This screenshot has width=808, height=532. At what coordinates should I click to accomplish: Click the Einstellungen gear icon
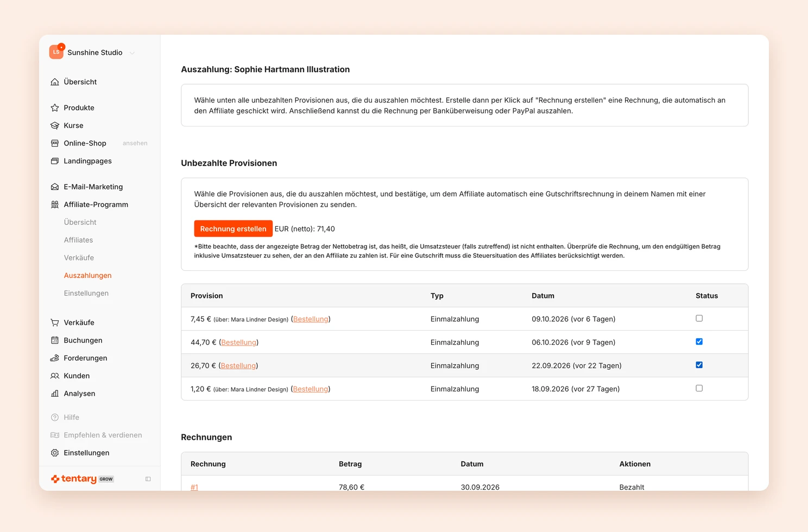coord(55,453)
